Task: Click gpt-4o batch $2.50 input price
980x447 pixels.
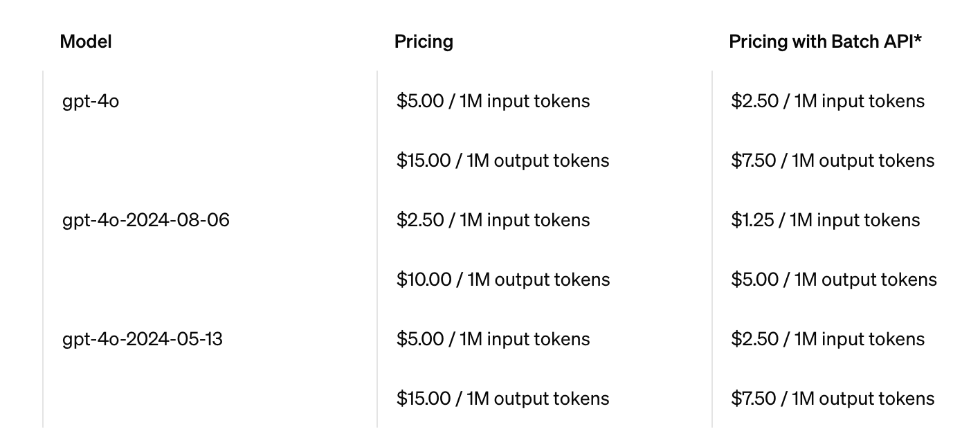Action: coord(828,101)
